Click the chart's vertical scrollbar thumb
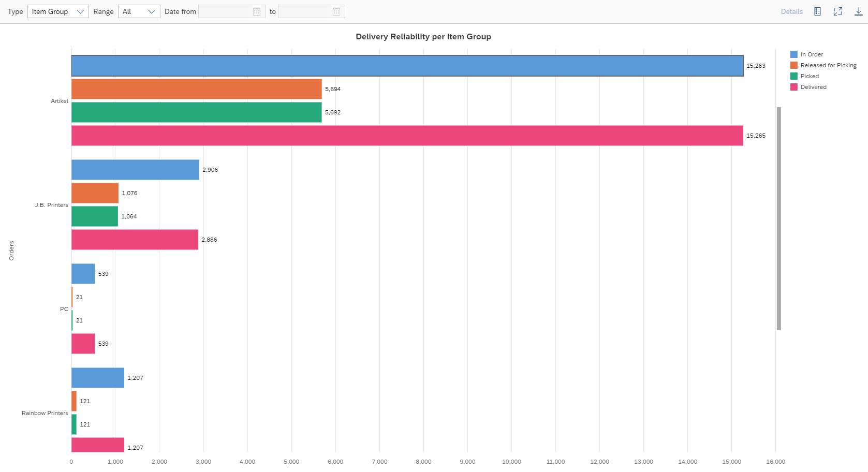Viewport: 868px width, 472px height. tap(778, 218)
